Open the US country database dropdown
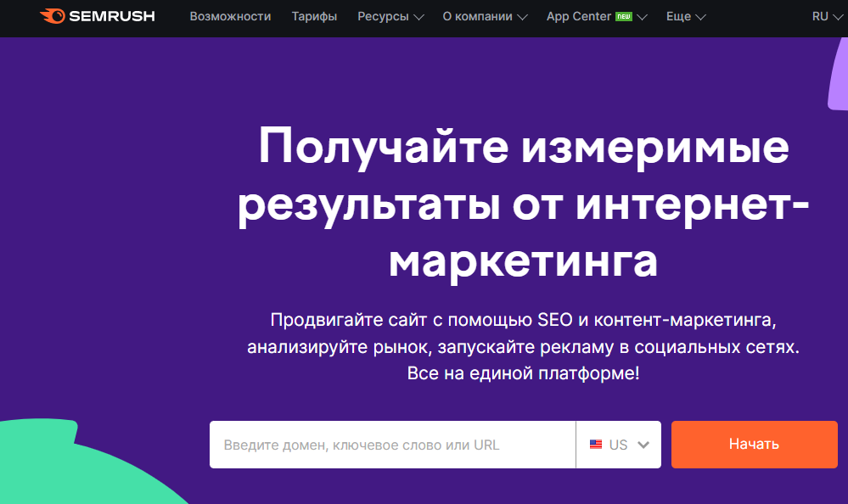 click(619, 445)
